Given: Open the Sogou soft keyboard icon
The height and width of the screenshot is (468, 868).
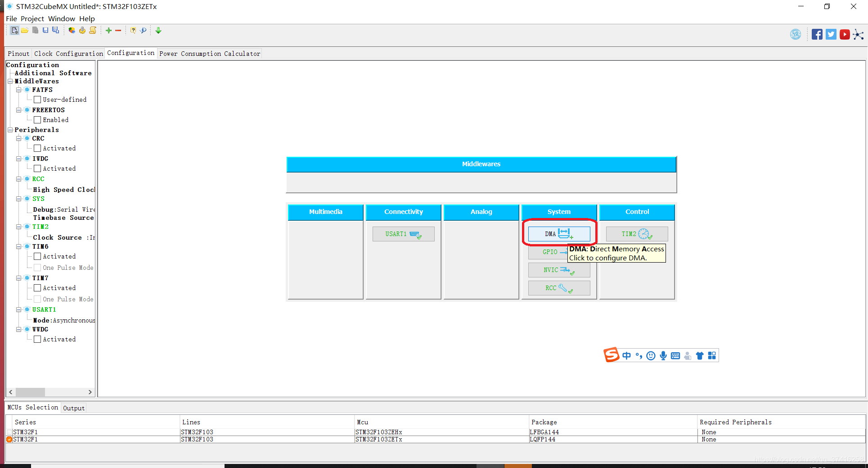Looking at the screenshot, I should tap(675, 356).
